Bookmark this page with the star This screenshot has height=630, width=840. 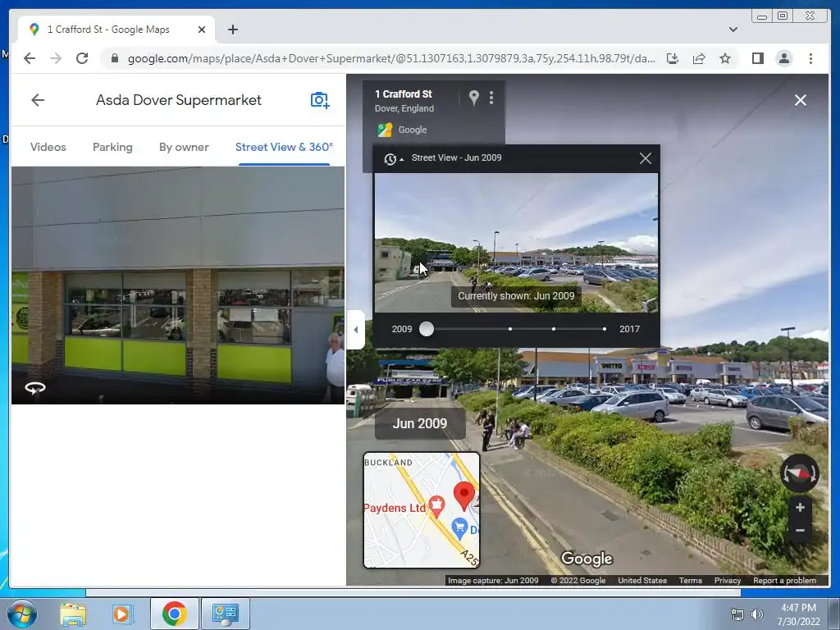(x=725, y=58)
